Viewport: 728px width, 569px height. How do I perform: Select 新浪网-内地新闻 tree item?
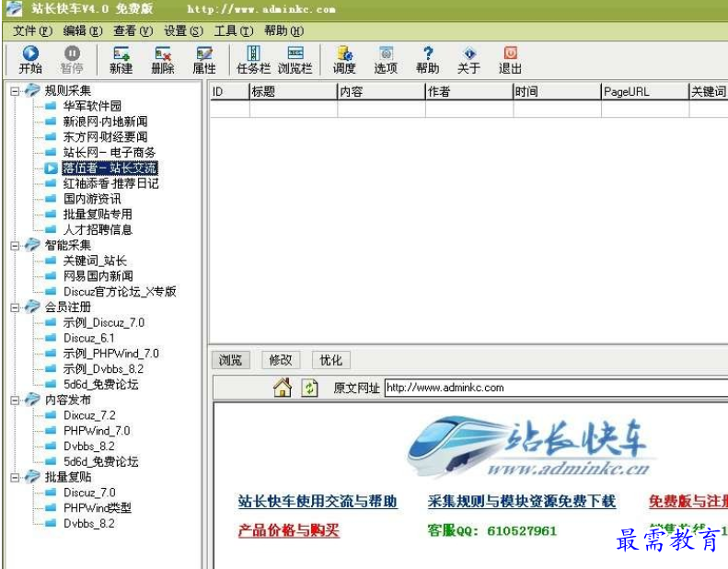pos(106,122)
